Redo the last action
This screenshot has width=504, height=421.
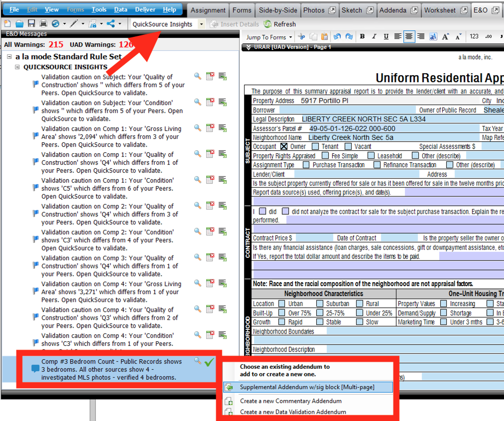pos(349,37)
